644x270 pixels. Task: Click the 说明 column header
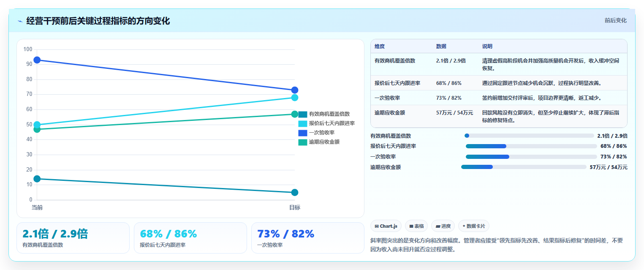pos(487,46)
